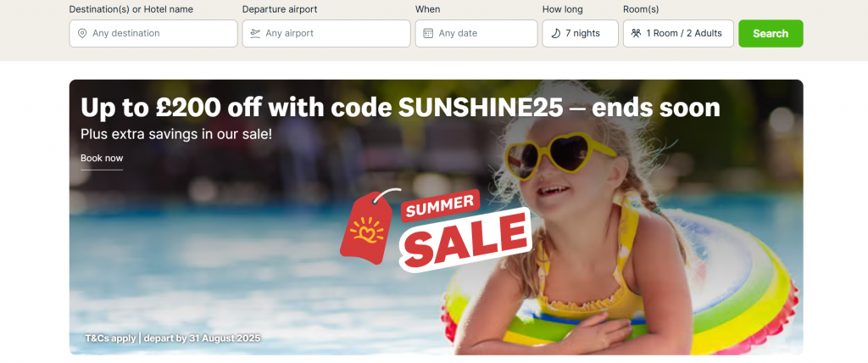Click the SUNSHINE25 promo headline
Viewport: 868px width, 363px height.
click(400, 108)
